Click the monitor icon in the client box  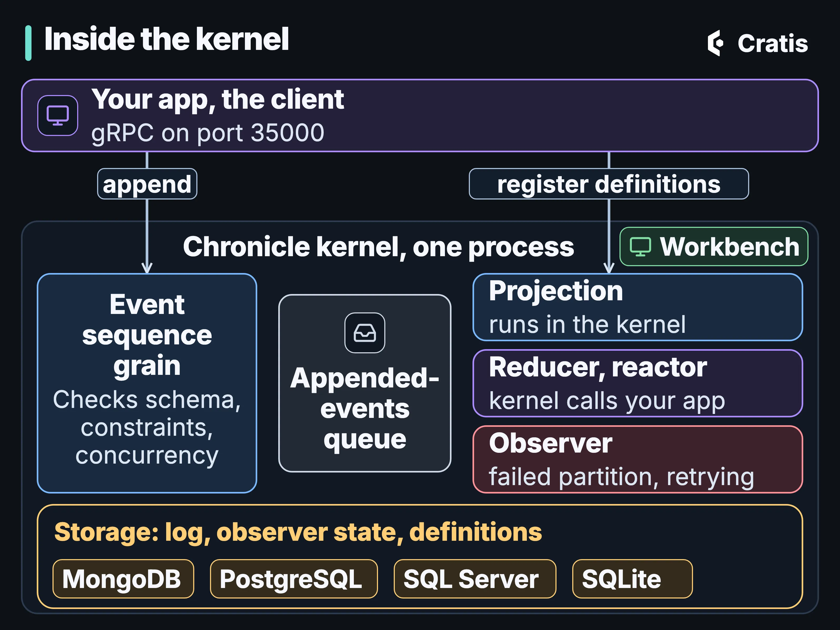tap(58, 115)
